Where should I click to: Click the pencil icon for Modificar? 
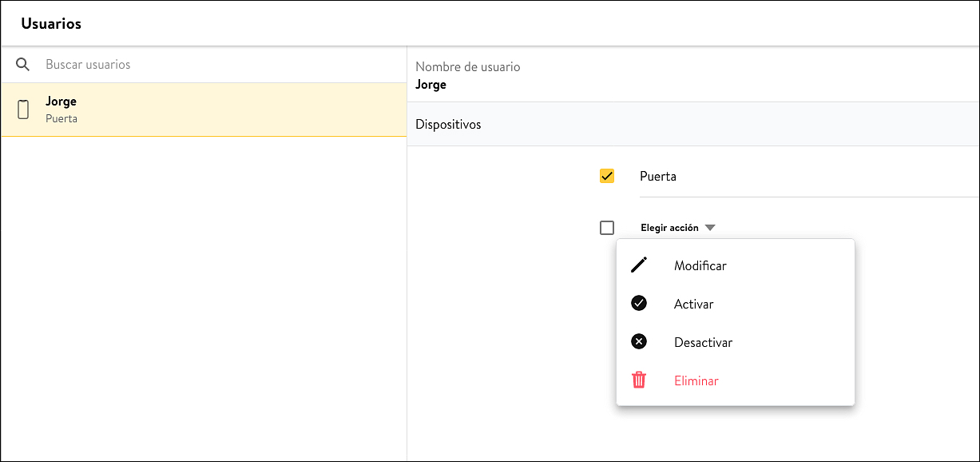click(x=639, y=265)
